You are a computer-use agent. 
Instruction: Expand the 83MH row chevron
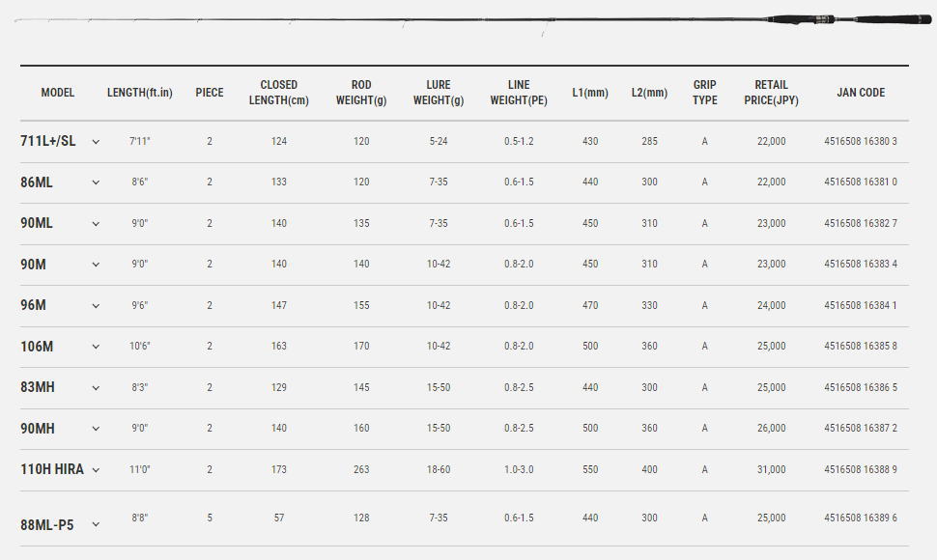[x=96, y=388]
